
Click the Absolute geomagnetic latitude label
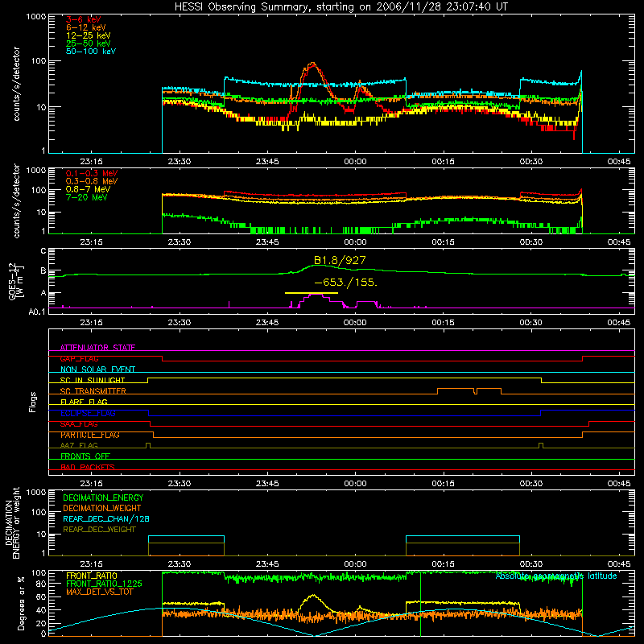point(556,576)
